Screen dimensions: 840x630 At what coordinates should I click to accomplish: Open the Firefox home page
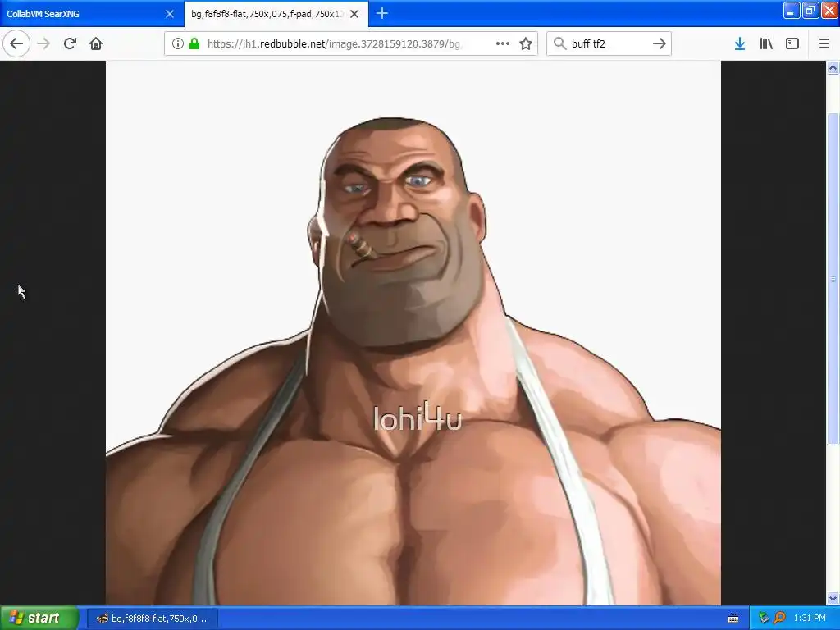click(x=96, y=43)
